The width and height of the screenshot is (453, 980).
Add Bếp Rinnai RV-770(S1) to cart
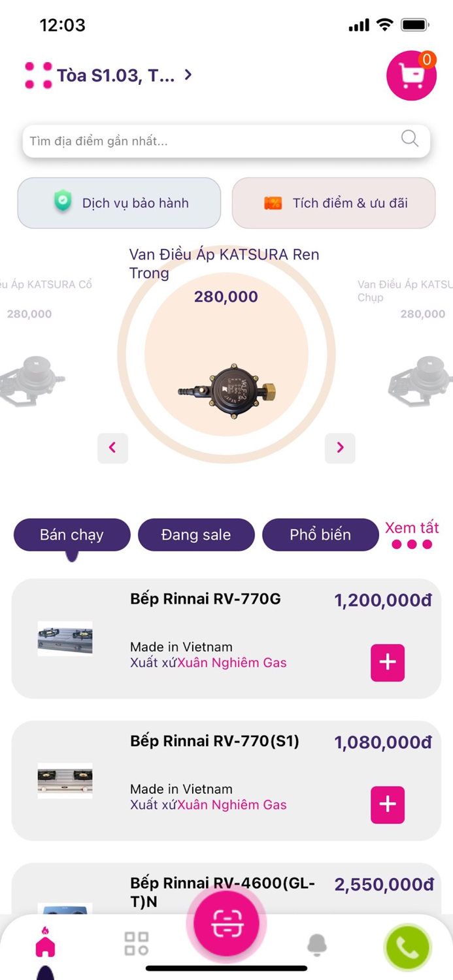coord(387,805)
